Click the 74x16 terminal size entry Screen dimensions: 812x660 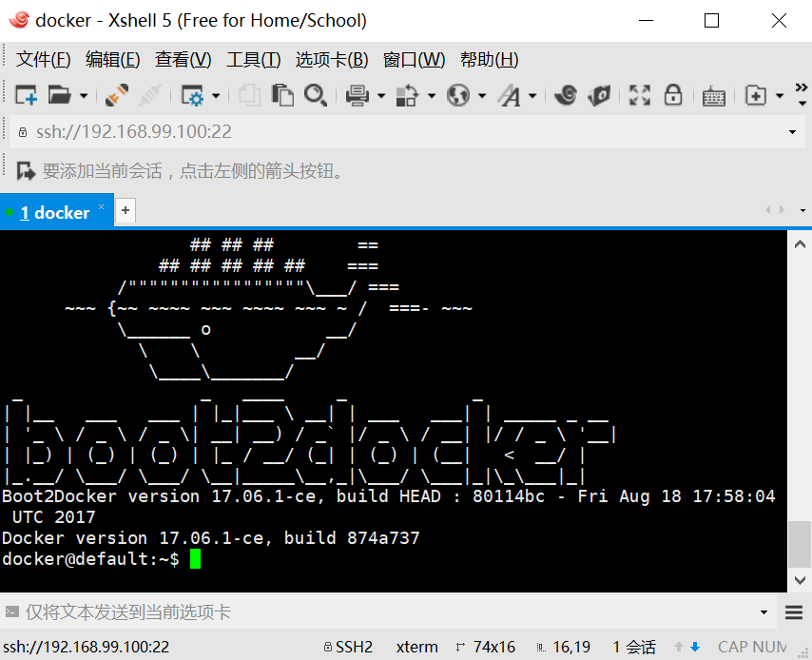[x=486, y=647]
